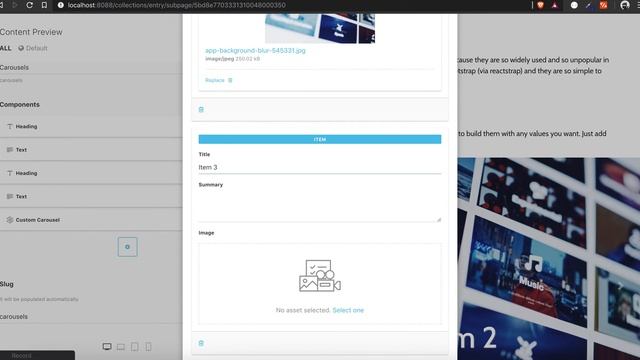Viewport: 640px width, 360px height.
Task: Open the orange extension icon in toolbar
Action: pyautogui.click(x=603, y=5)
